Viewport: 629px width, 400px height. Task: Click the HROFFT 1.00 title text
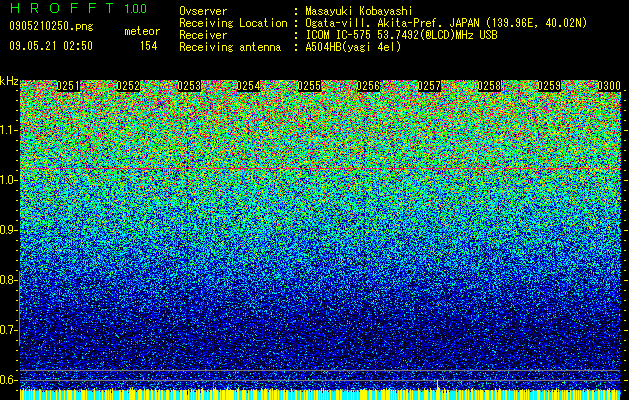coord(78,8)
